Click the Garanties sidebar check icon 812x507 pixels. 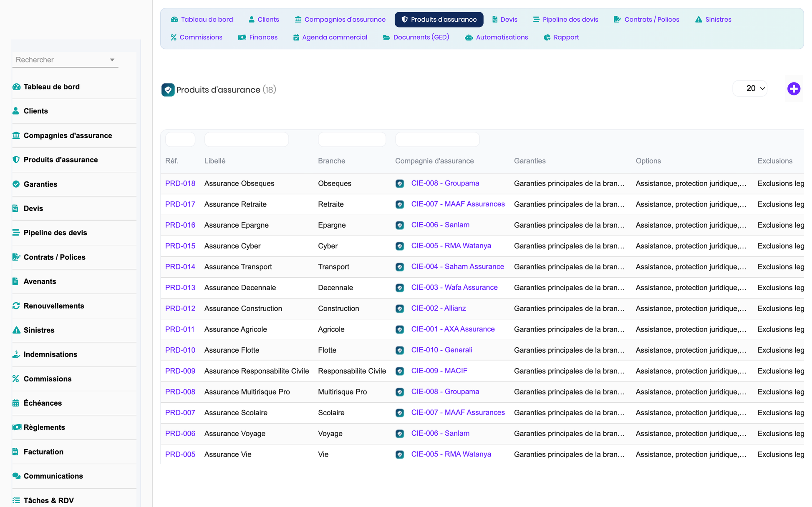coord(16,184)
